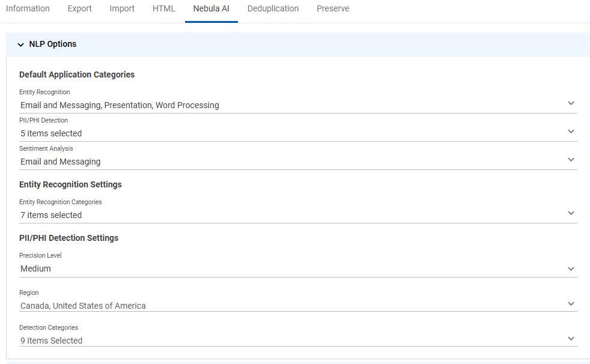Collapse the NLP Options section chevron
Screen dimensions: 590x364
point(20,44)
